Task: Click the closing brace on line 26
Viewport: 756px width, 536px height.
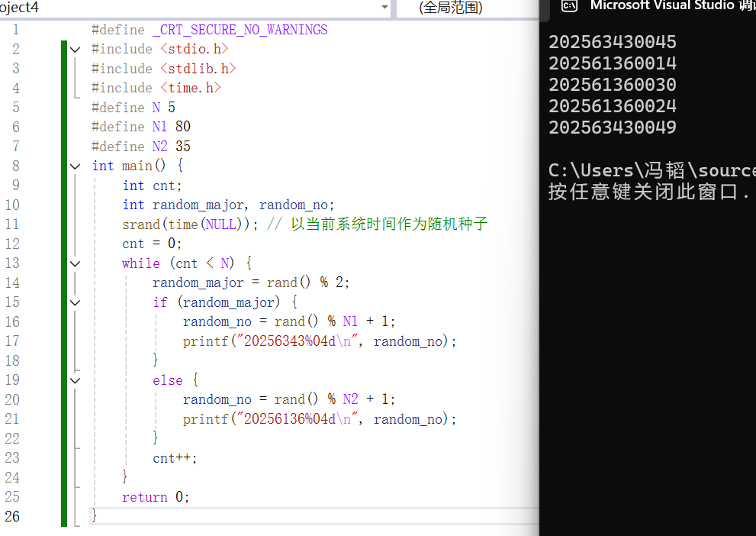Action: (94, 515)
